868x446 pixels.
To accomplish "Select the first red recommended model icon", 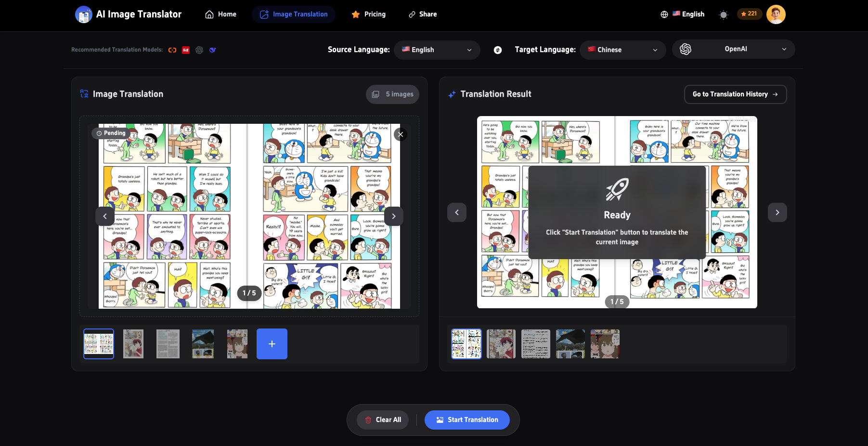I will tap(172, 50).
